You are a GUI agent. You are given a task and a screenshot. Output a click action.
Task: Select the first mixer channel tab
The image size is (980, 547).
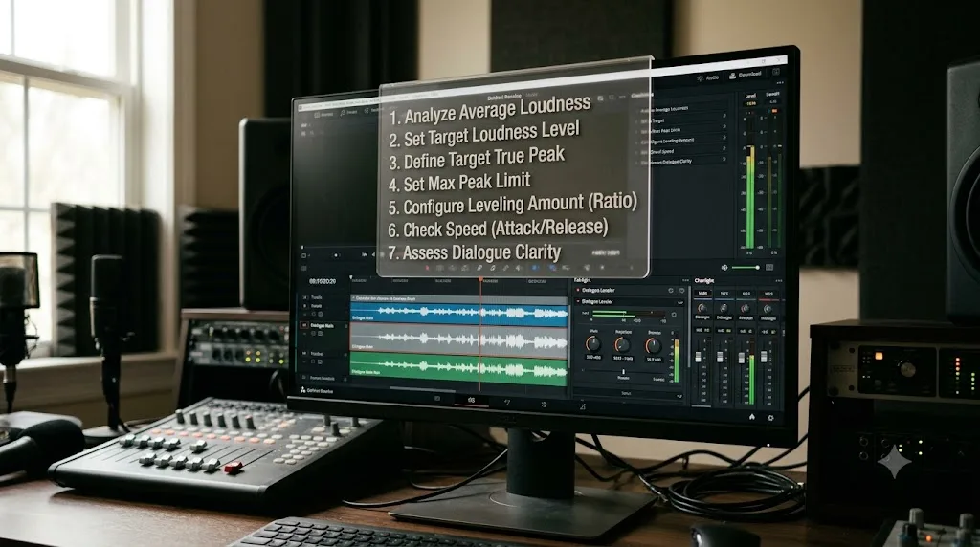(x=702, y=294)
